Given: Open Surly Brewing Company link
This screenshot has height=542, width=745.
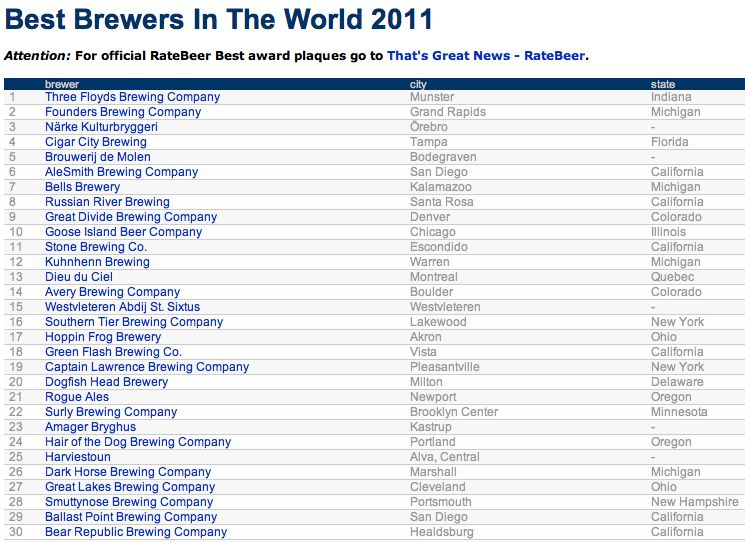Looking at the screenshot, I should [x=111, y=412].
